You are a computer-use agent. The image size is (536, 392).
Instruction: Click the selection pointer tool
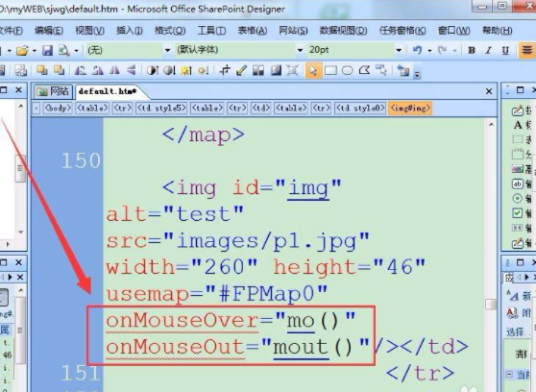pyautogui.click(x=313, y=70)
